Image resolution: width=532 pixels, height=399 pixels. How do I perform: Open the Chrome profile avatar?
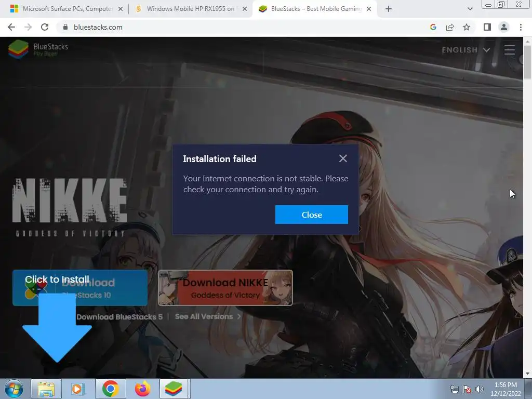(504, 27)
